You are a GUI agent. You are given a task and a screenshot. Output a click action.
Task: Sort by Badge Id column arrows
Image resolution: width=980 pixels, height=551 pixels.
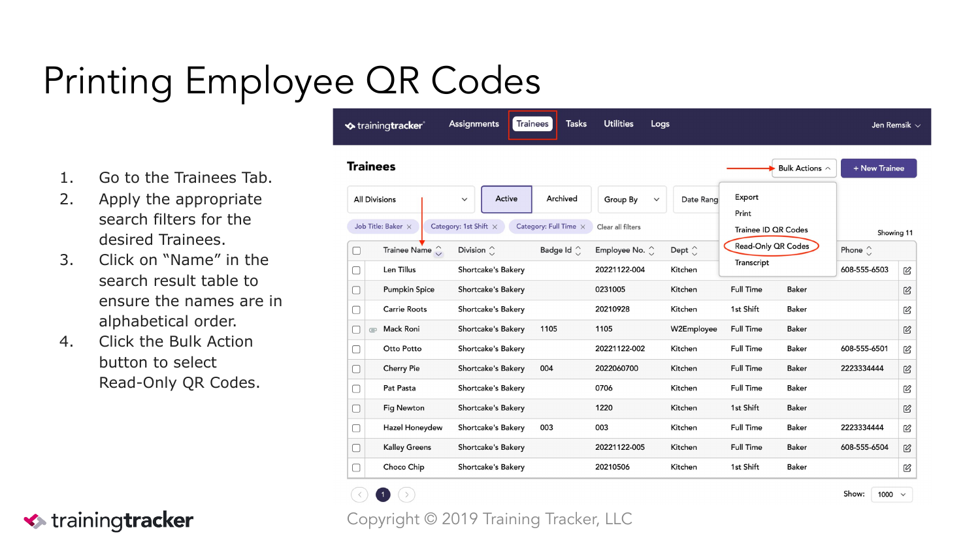(578, 251)
